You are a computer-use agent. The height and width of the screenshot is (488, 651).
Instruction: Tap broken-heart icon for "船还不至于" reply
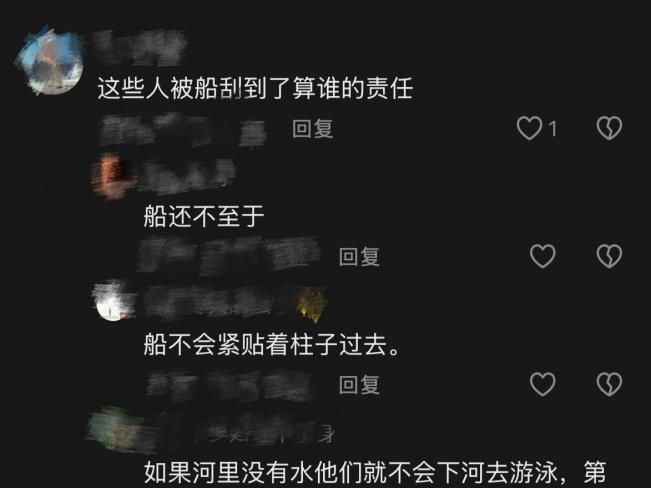click(x=609, y=255)
